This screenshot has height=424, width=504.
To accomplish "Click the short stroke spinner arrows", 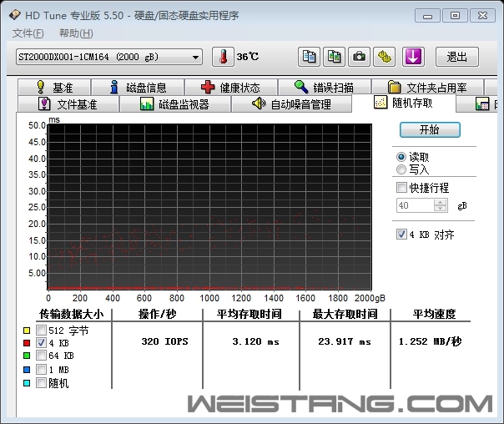I will [x=440, y=205].
